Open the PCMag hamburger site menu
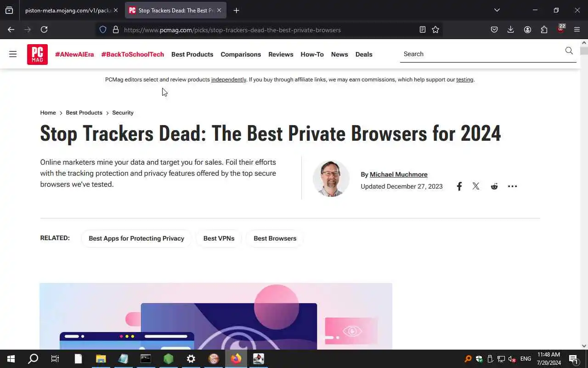 tap(13, 54)
